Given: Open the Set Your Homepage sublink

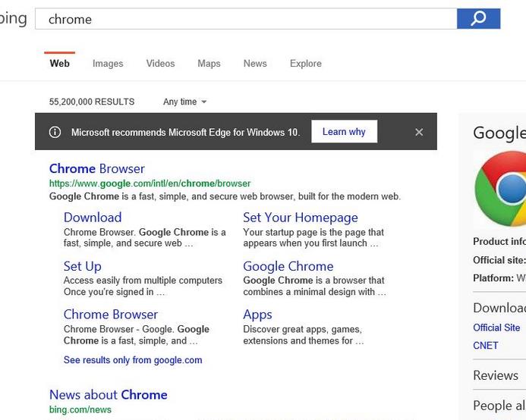Looking at the screenshot, I should (x=301, y=218).
